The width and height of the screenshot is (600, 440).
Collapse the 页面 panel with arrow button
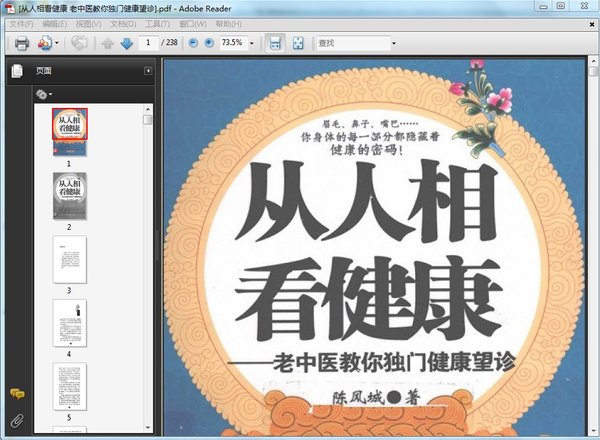[x=148, y=71]
